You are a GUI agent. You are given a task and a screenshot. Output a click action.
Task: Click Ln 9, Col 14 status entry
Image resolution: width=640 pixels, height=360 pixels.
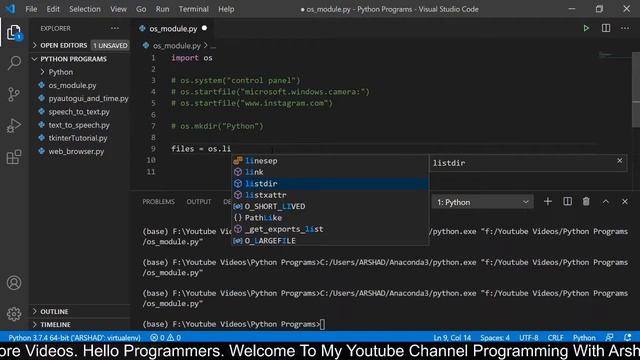452,338
